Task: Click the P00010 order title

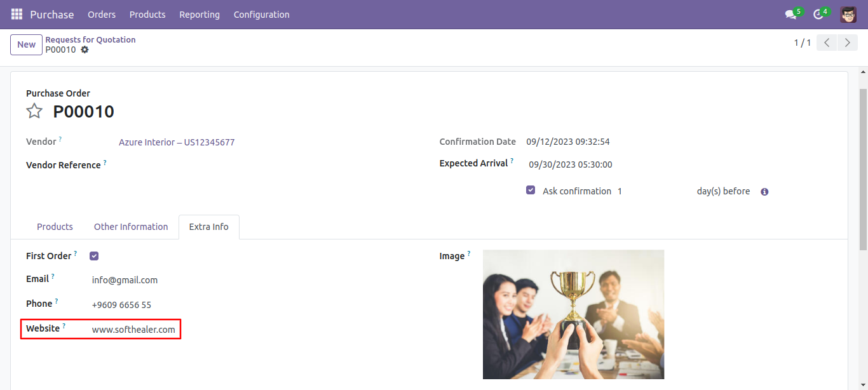Action: [x=84, y=112]
